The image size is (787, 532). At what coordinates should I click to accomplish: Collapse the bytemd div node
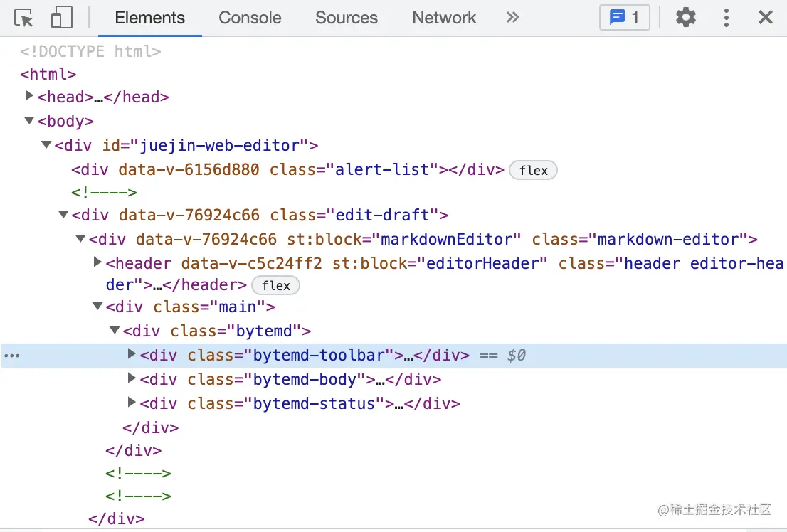tap(115, 330)
